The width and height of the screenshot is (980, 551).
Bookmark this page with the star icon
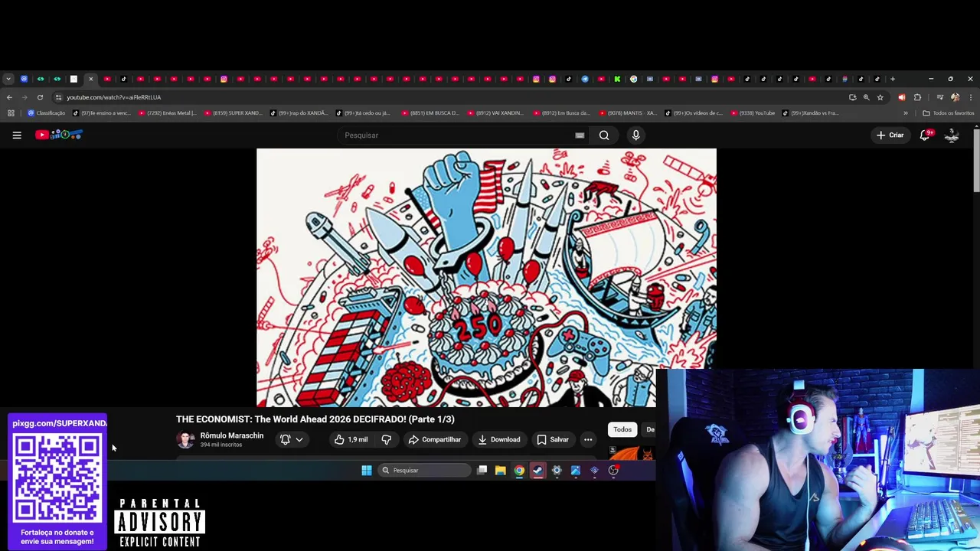[x=880, y=97]
